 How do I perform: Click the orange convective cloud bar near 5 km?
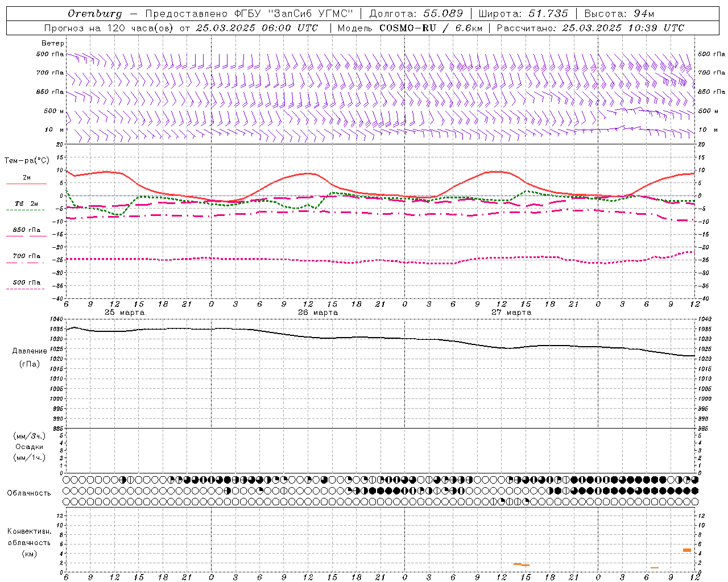pos(687,550)
